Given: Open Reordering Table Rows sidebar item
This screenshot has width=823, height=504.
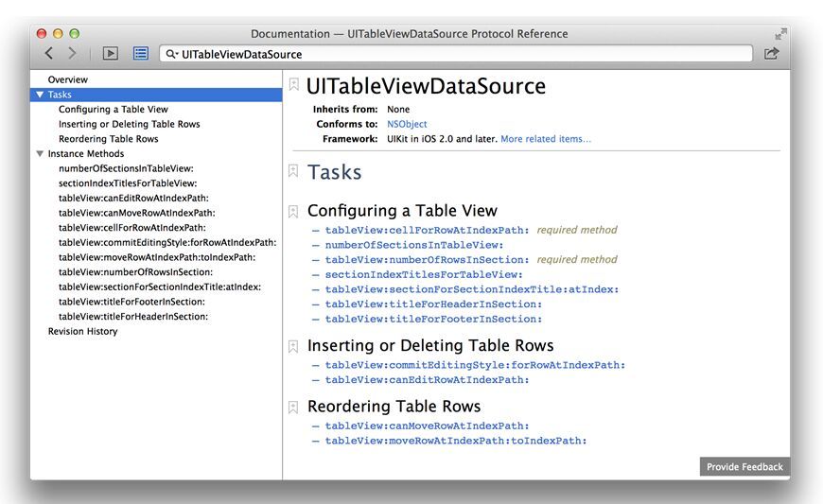Looking at the screenshot, I should coord(108,138).
